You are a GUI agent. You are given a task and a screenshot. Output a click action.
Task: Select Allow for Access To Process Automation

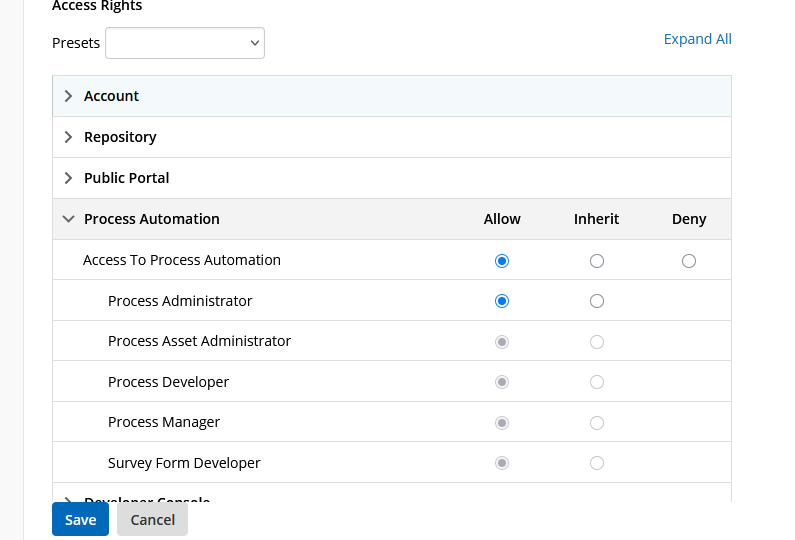(x=502, y=261)
